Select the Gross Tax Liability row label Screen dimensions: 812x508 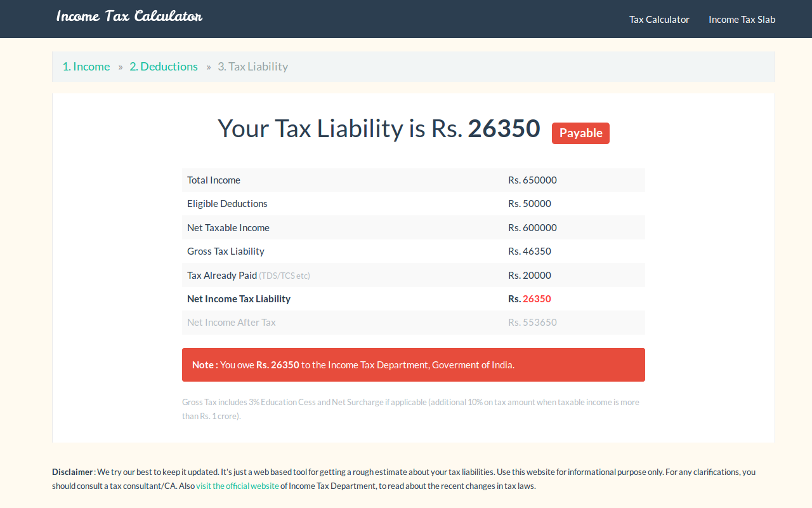click(x=226, y=251)
